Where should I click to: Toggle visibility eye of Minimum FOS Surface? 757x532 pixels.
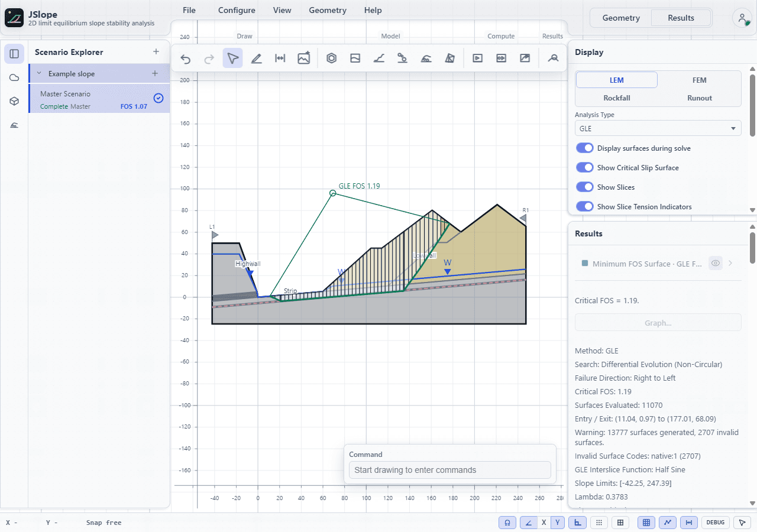tap(716, 264)
